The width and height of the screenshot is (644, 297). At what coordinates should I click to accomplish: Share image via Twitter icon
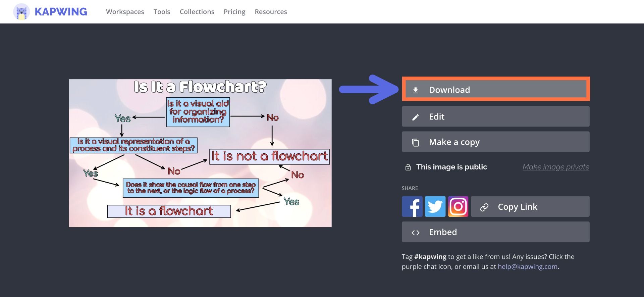coord(435,206)
